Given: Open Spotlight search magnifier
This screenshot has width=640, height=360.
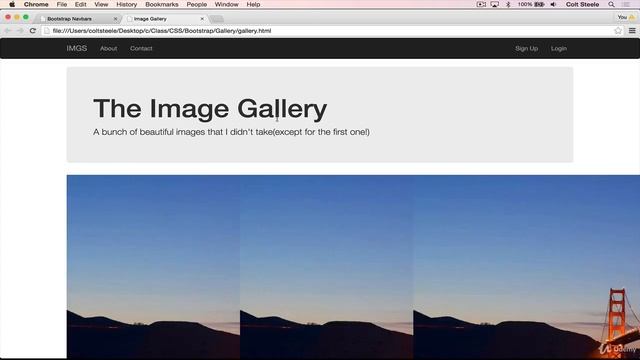Looking at the screenshot, I should (611, 4).
